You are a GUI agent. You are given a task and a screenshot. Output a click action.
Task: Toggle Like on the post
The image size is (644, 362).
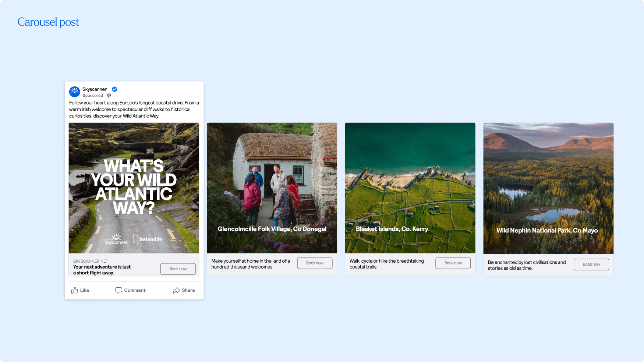(x=79, y=290)
